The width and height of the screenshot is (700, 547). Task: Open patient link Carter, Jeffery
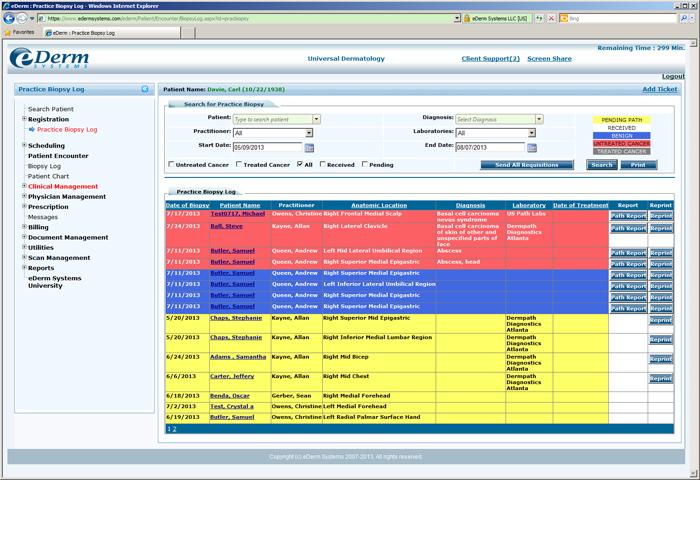coord(232,376)
